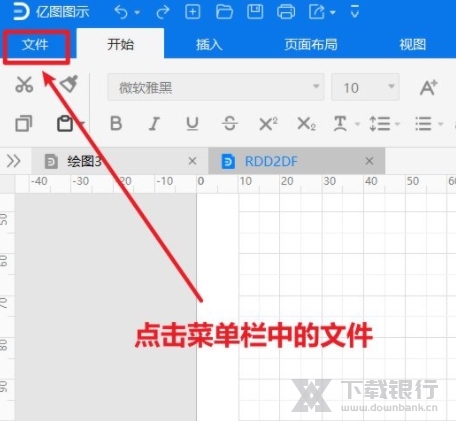The height and width of the screenshot is (421, 456).
Task: Expand the paste options dropdown arrow
Action: point(82,124)
